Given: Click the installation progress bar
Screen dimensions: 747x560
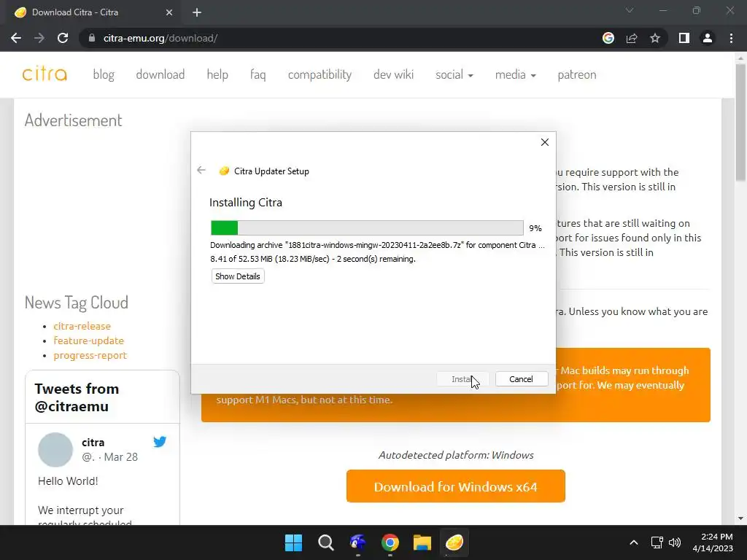Looking at the screenshot, I should [x=367, y=227].
